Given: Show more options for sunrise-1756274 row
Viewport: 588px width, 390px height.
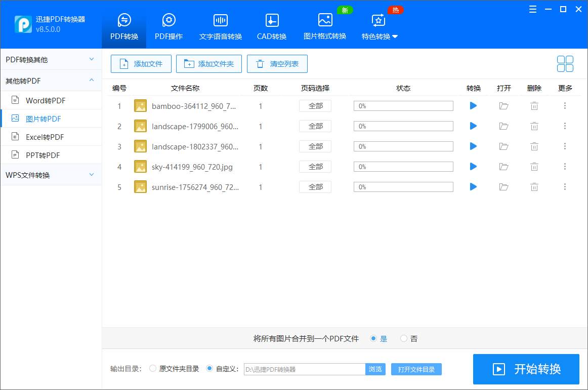Looking at the screenshot, I should [x=565, y=187].
